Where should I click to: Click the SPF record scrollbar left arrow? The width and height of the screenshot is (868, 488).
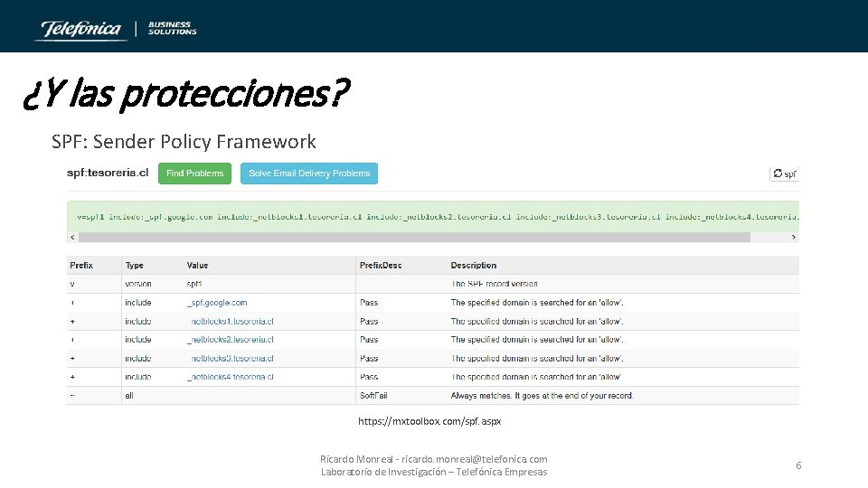[x=72, y=238]
